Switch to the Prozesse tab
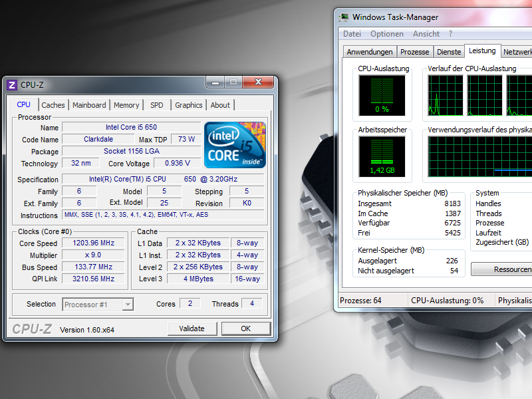Screen dimensions: 532x399 (414, 52)
